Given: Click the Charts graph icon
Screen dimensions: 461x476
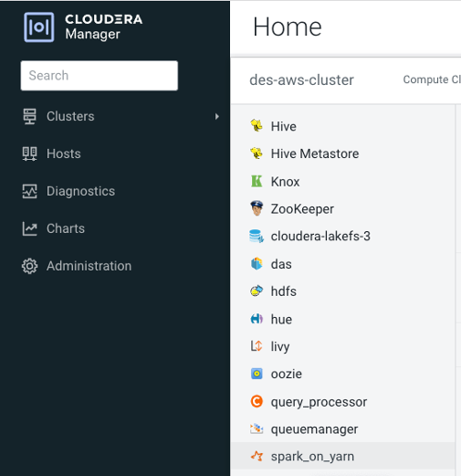Looking at the screenshot, I should tap(29, 228).
